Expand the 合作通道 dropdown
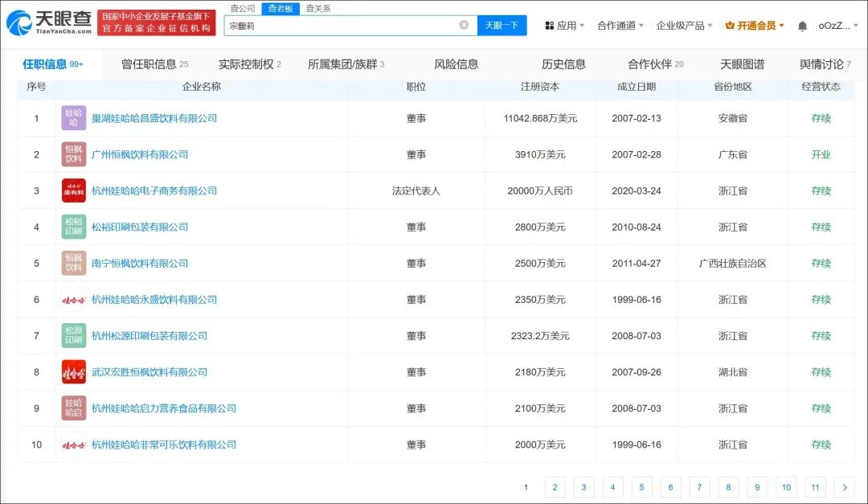This screenshot has width=868, height=504. pos(620,26)
